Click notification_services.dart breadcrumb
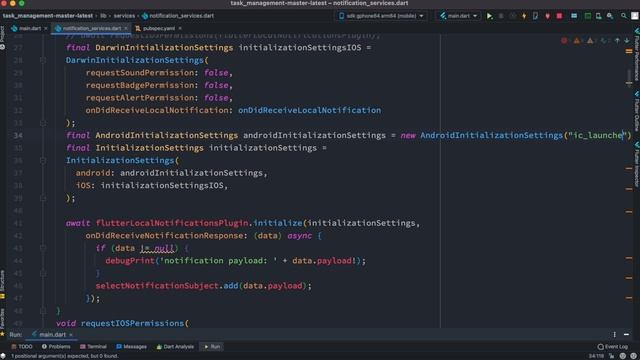 (x=178, y=16)
